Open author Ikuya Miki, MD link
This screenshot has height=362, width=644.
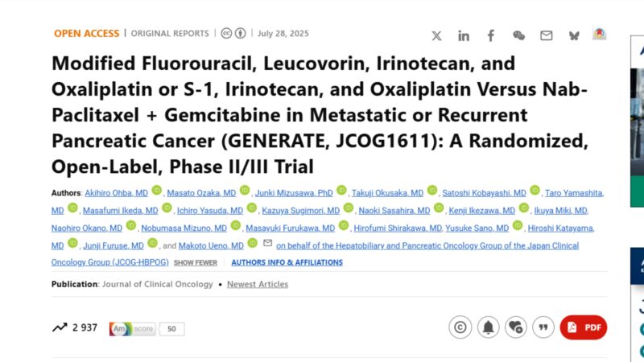point(560,211)
